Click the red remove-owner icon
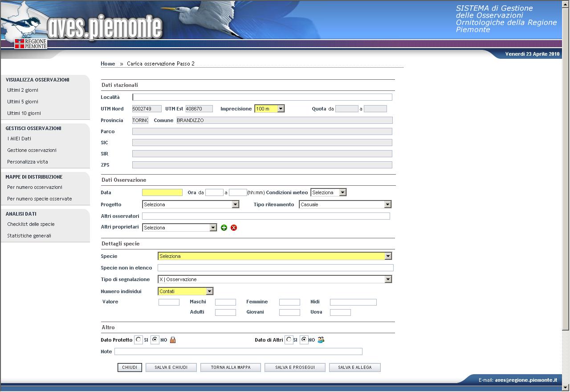 234,228
